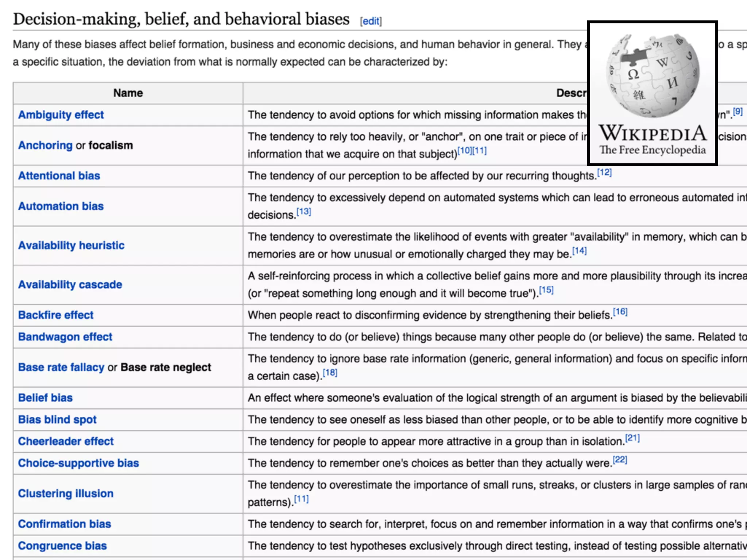
Task: Open the Availability cascade entry
Action: [70, 284]
